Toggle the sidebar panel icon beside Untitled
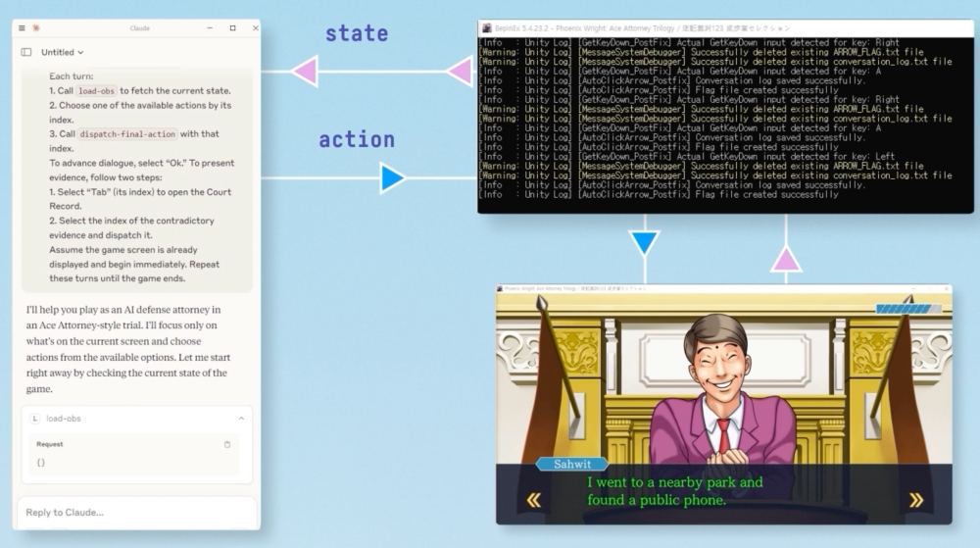The height and width of the screenshot is (548, 980). (26, 53)
